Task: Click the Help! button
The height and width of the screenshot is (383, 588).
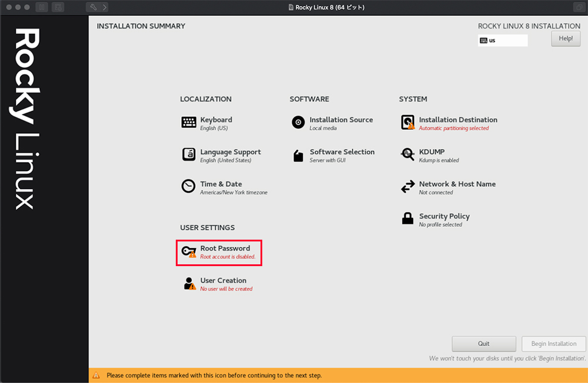Action: [566, 39]
